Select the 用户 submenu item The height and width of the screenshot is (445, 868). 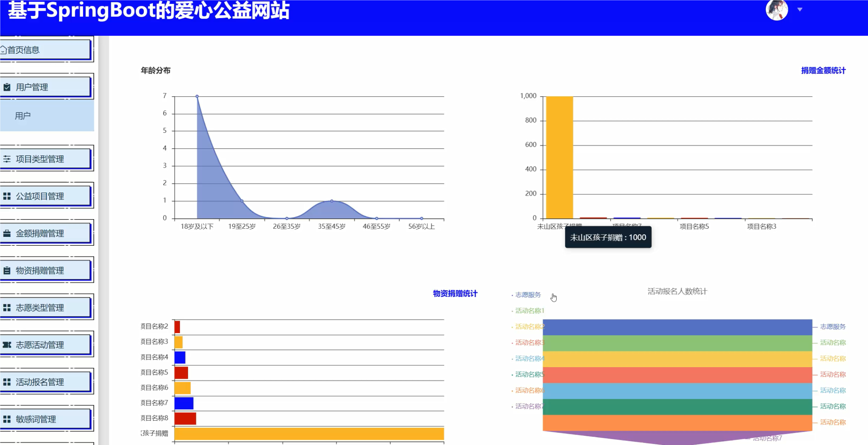pos(23,116)
